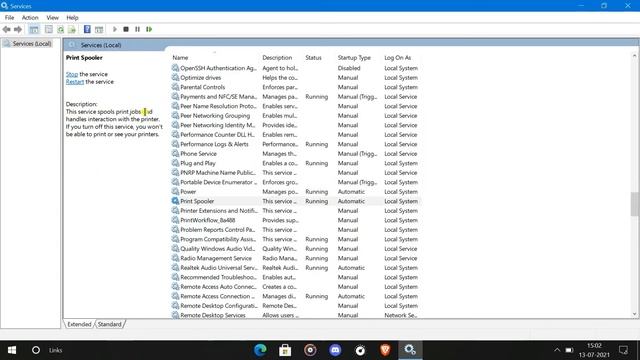Select the PrintWorkflow_8a488 service
This screenshot has width=640, height=360.
click(296, 220)
